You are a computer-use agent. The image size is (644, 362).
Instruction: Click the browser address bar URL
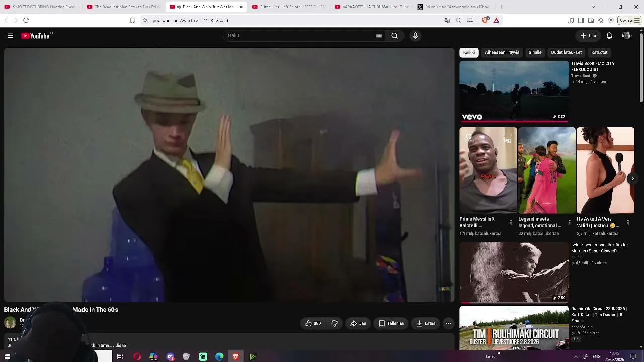(191, 20)
